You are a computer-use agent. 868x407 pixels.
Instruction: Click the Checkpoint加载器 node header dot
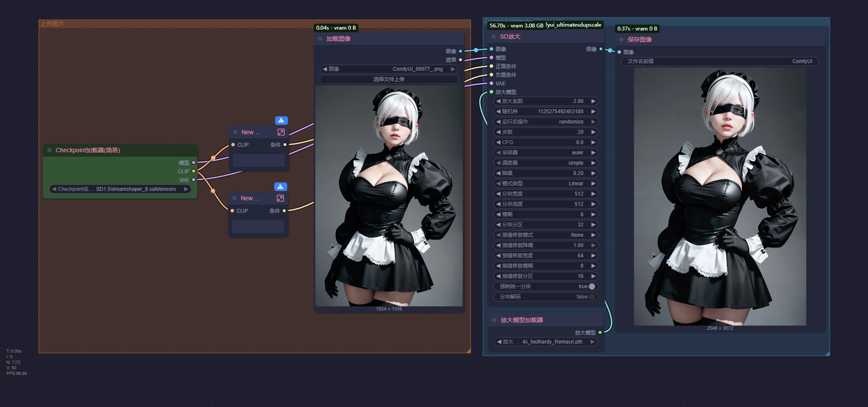[49, 150]
